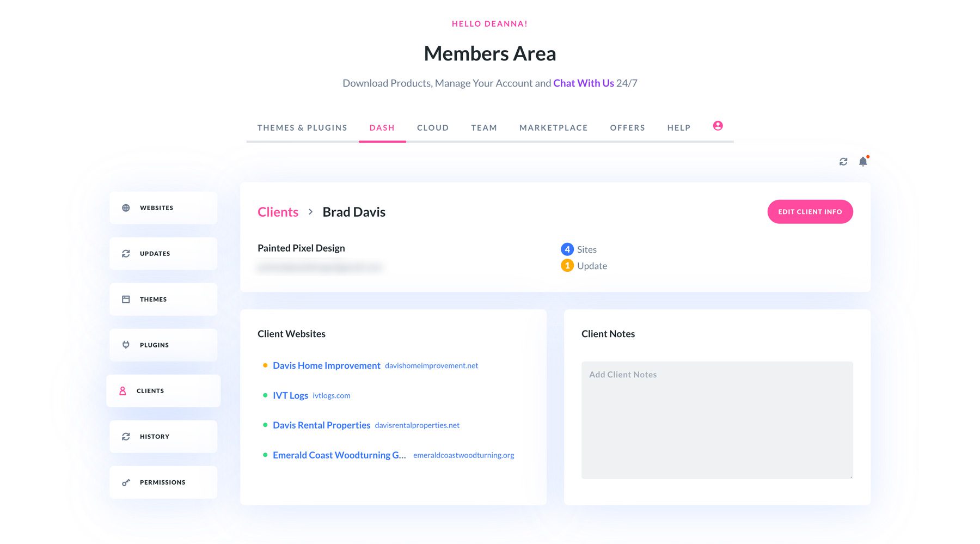Open the Marketplace tab
This screenshot has height=544, width=980.
(553, 127)
